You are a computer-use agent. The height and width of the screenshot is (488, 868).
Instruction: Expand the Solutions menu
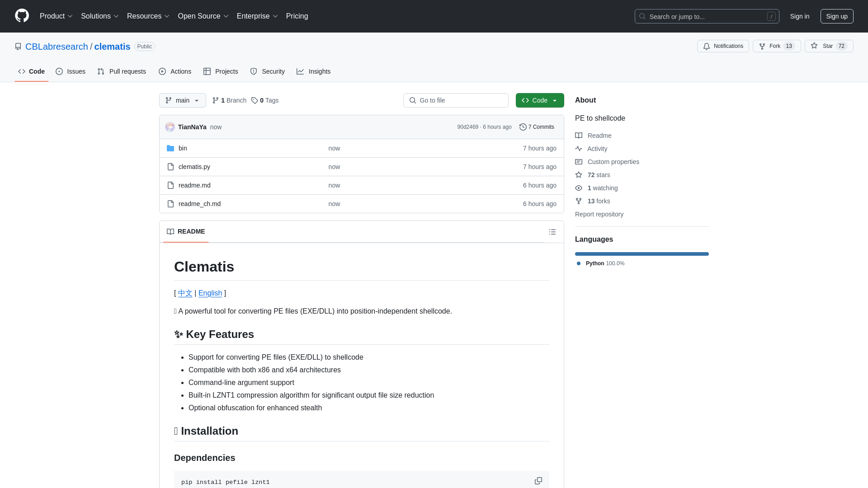point(100,16)
